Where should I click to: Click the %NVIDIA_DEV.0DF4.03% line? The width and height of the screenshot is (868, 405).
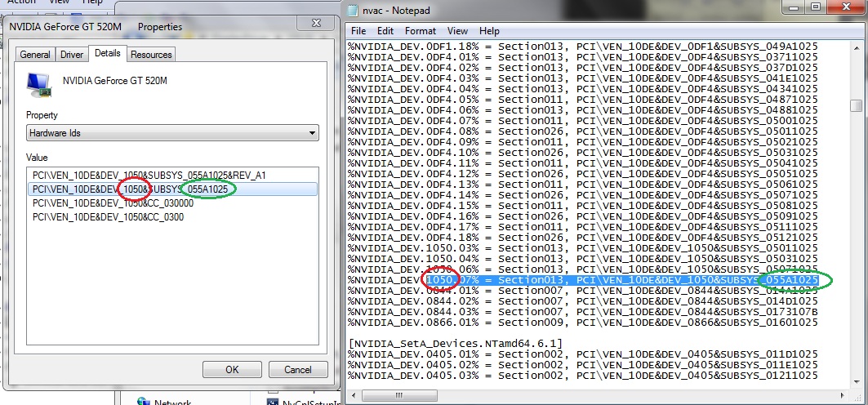click(x=584, y=78)
